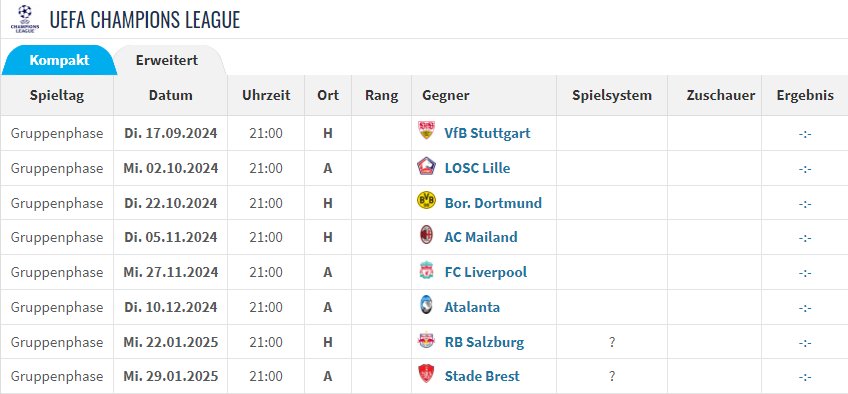This screenshot has height=394, width=848.
Task: Click the VfB Stuttgart club crest
Action: click(x=426, y=130)
